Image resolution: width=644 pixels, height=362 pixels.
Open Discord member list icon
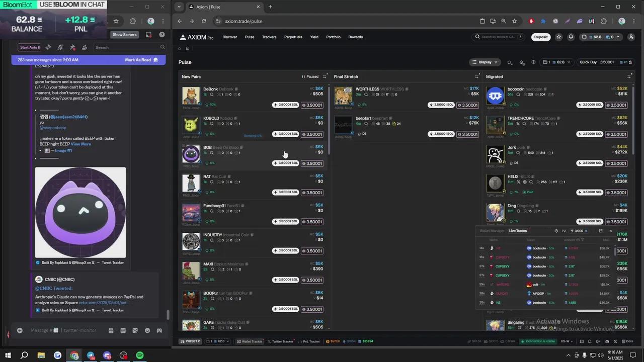(x=85, y=47)
